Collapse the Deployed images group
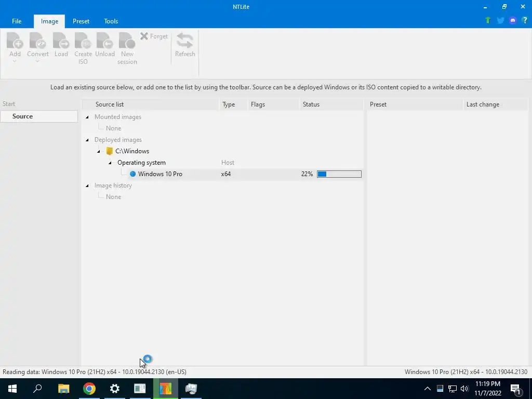This screenshot has width=532, height=399. click(x=87, y=140)
